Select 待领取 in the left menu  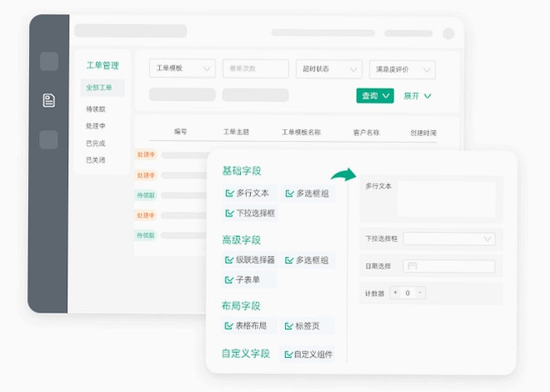(x=96, y=109)
